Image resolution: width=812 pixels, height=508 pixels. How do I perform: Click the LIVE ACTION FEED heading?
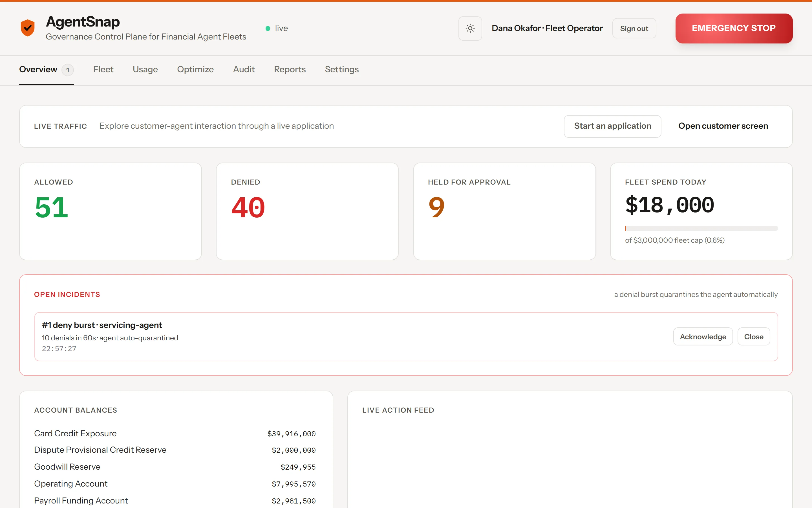point(398,410)
